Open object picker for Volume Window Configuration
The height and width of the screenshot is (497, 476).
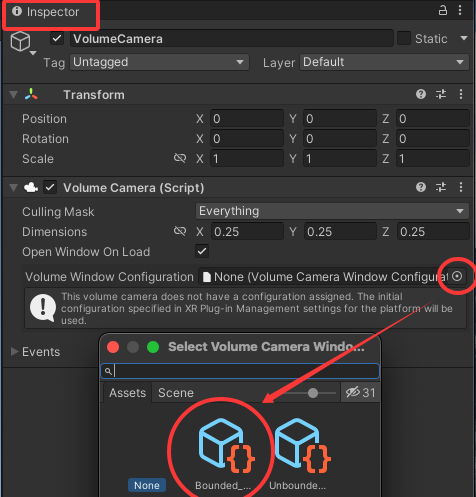pyautogui.click(x=457, y=276)
